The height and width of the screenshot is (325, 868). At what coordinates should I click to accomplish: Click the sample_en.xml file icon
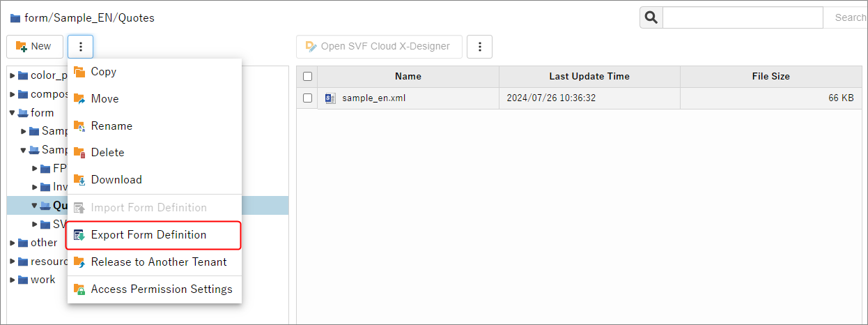coord(330,98)
